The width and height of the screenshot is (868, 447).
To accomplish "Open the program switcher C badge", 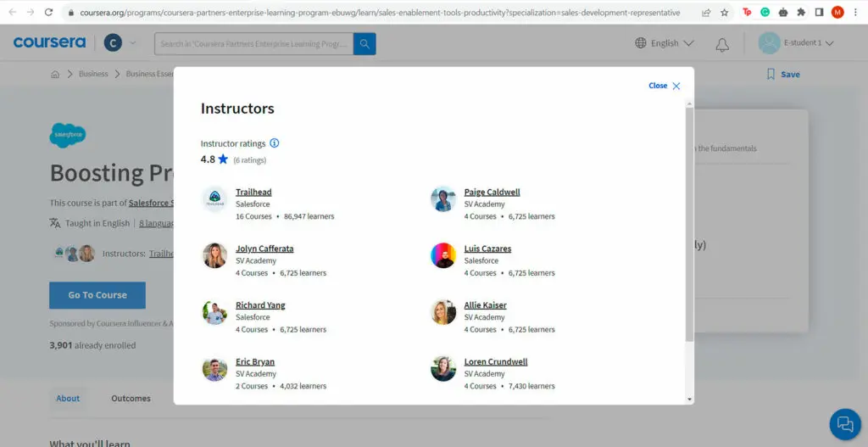I will click(x=113, y=42).
